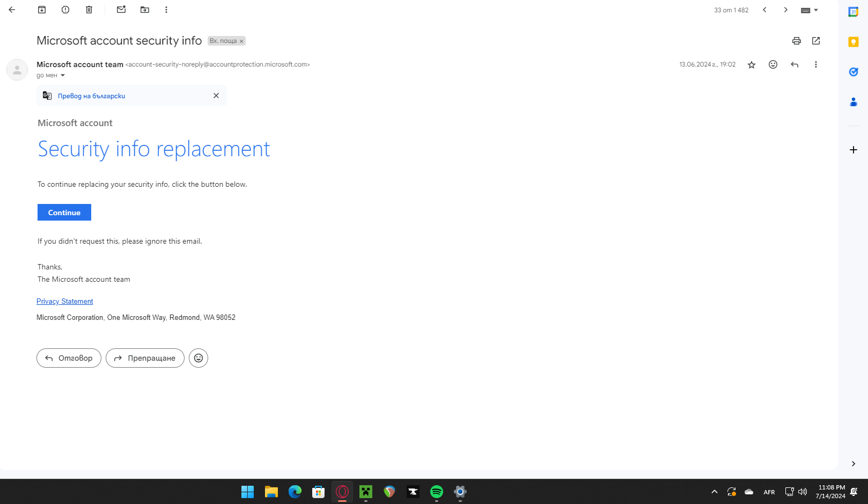Go back to the inbox list
868x504 pixels.
(x=12, y=10)
